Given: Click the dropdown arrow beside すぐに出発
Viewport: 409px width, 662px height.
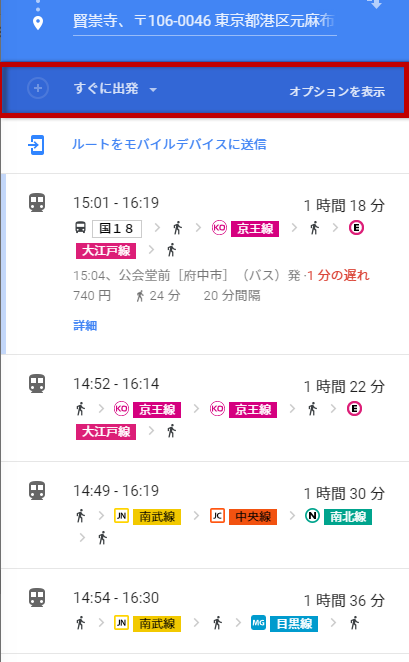Looking at the screenshot, I should click(x=153, y=90).
